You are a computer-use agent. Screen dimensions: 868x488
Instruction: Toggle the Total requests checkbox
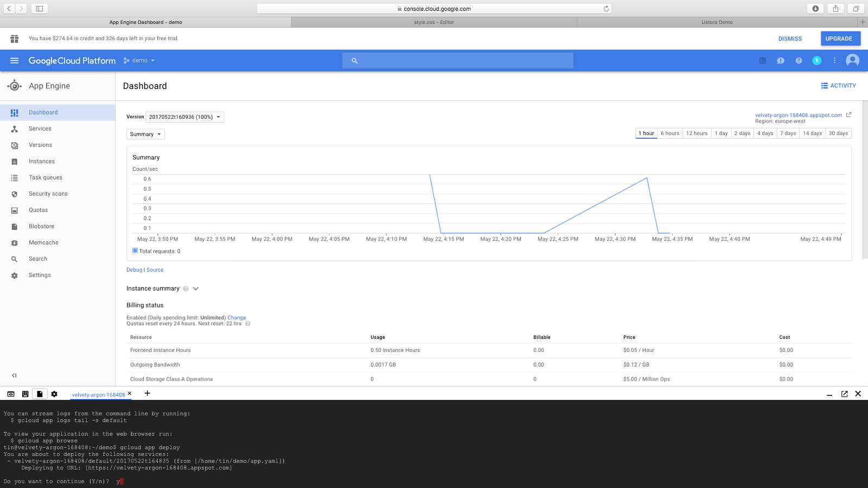[x=135, y=251]
